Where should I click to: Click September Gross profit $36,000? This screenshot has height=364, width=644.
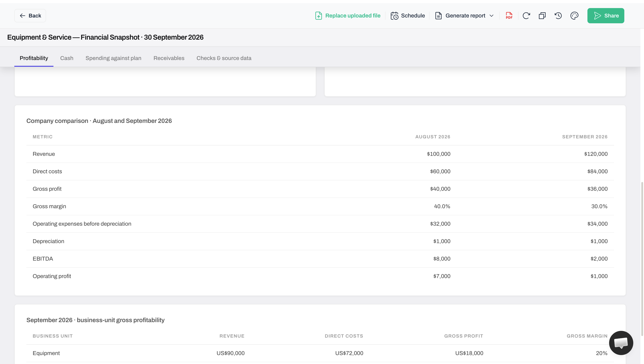pos(597,189)
